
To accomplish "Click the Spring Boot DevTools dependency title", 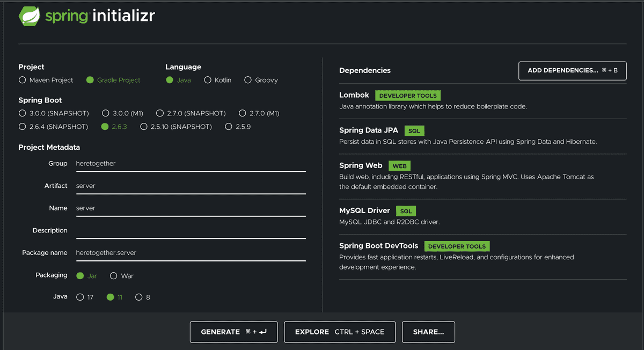I will pos(378,246).
